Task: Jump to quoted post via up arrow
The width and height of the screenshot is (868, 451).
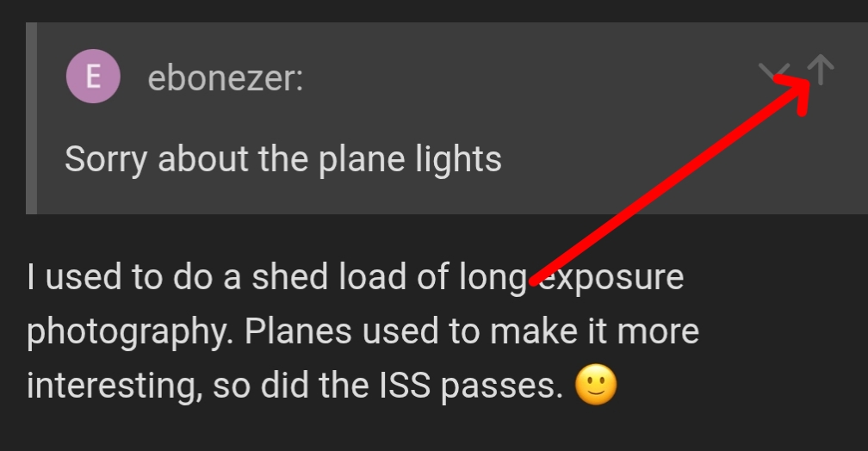Action: 821,70
